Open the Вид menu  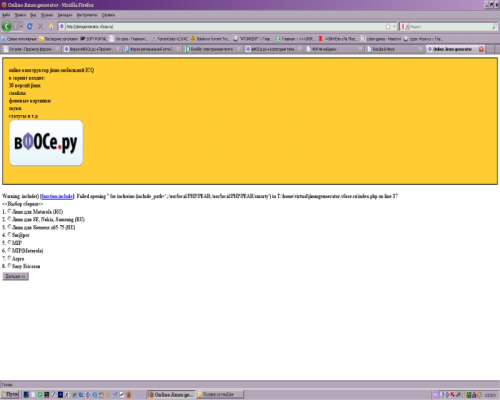(x=33, y=15)
